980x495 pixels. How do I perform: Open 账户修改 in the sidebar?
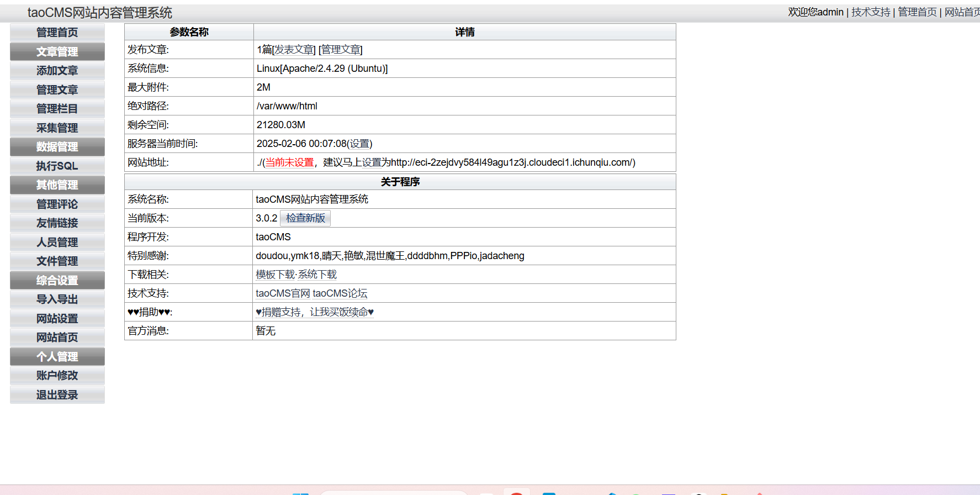(57, 376)
